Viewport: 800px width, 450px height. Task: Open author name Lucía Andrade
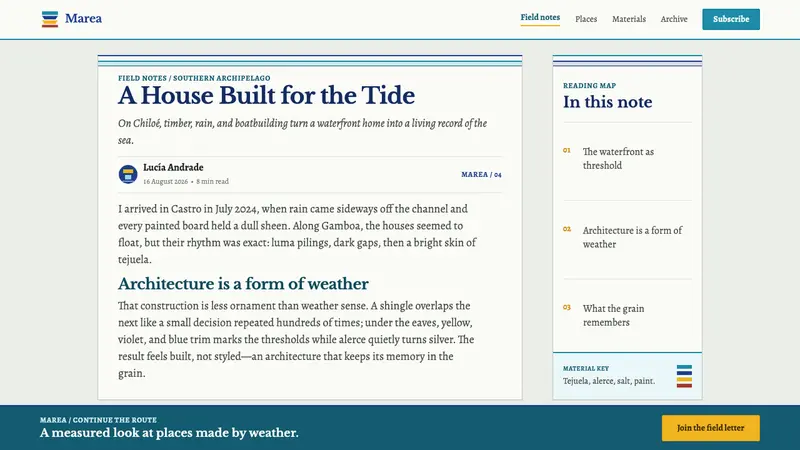click(x=173, y=167)
